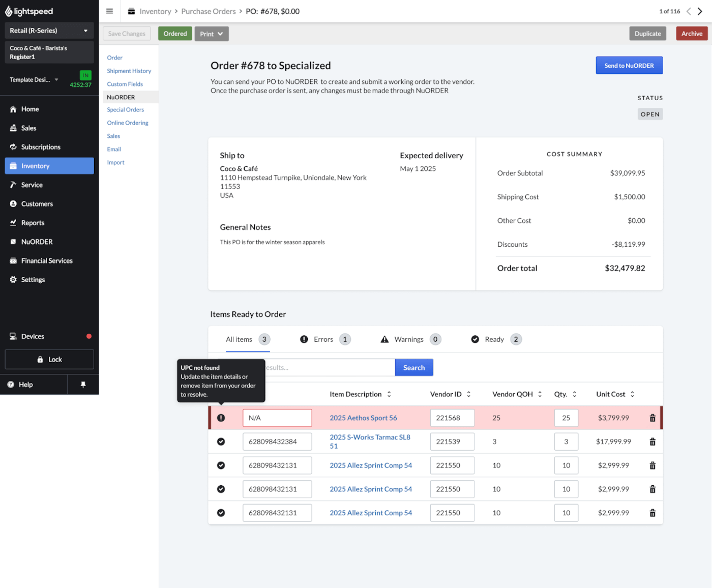Open the 2025 S-Works Tarmac SL8 51 link
712x588 pixels.
(x=370, y=442)
